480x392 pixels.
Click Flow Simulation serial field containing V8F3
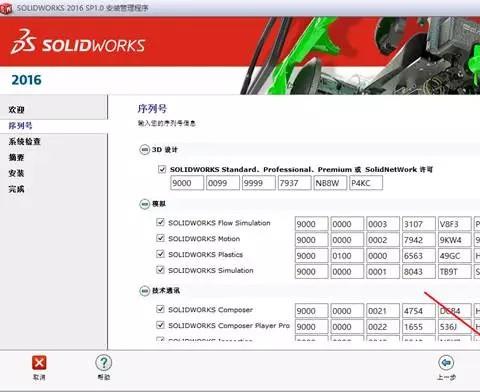455,224
